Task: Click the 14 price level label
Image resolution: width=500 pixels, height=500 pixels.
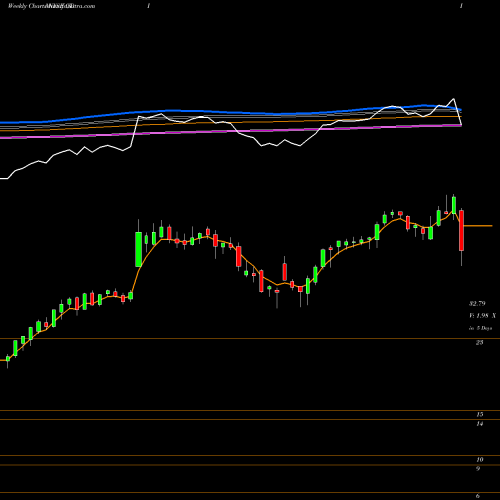Action: coord(479,424)
